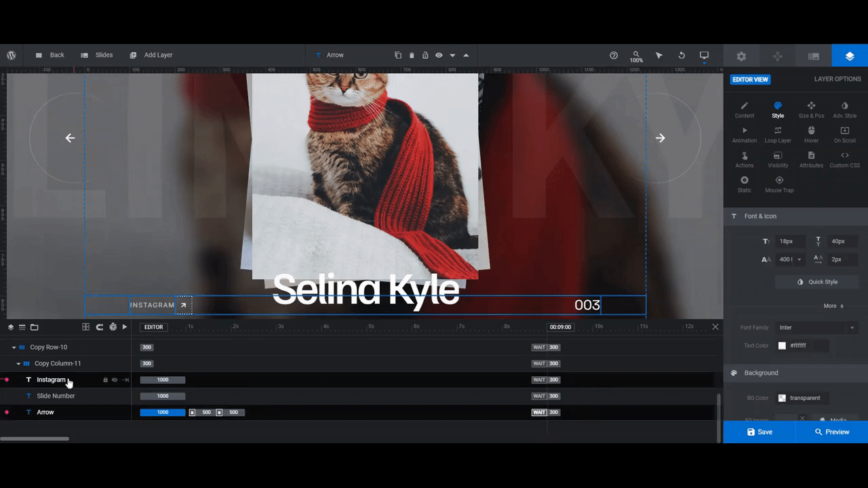Click the timeline folder icon
Image resolution: width=868 pixels, height=488 pixels.
tap(34, 327)
